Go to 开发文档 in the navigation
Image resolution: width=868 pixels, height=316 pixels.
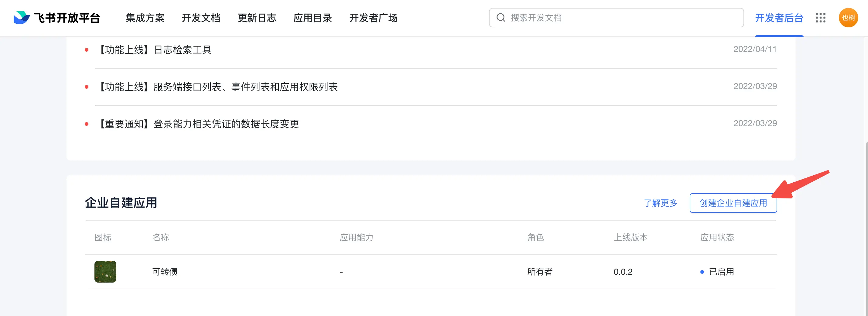click(x=201, y=18)
